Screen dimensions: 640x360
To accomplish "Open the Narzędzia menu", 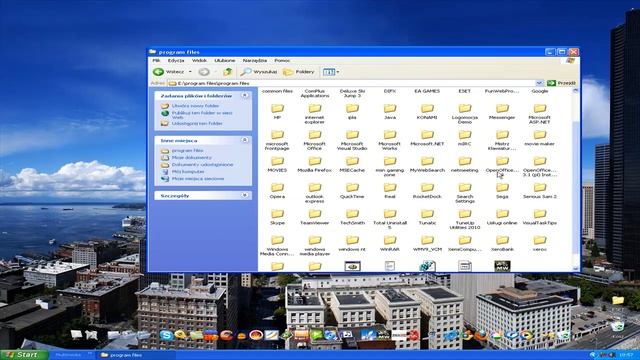I will point(255,60).
